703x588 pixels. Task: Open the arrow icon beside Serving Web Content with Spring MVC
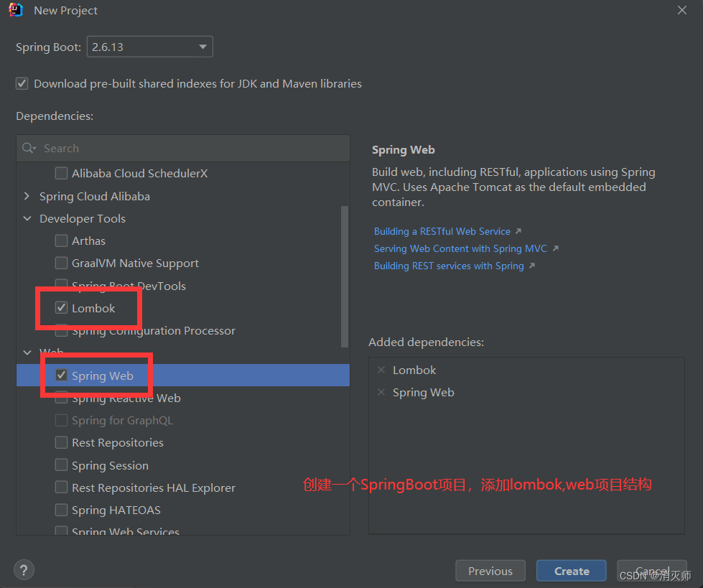(556, 248)
